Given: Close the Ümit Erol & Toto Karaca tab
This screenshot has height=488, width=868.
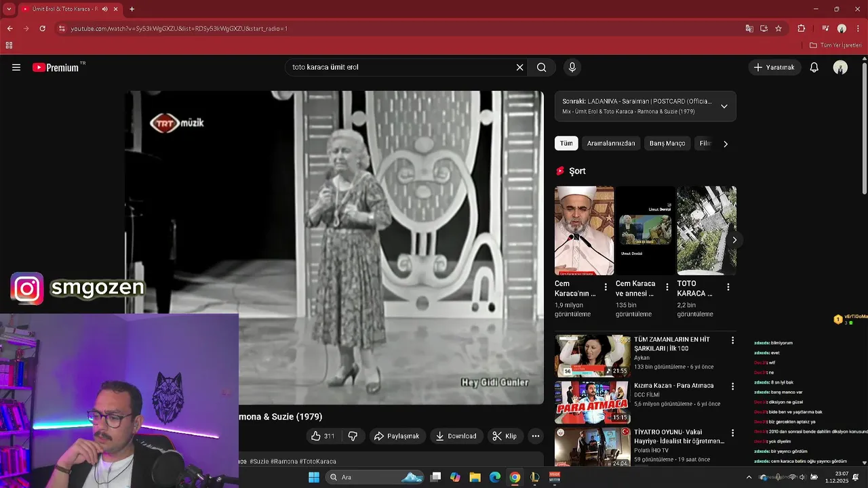Looking at the screenshot, I should coord(116,9).
